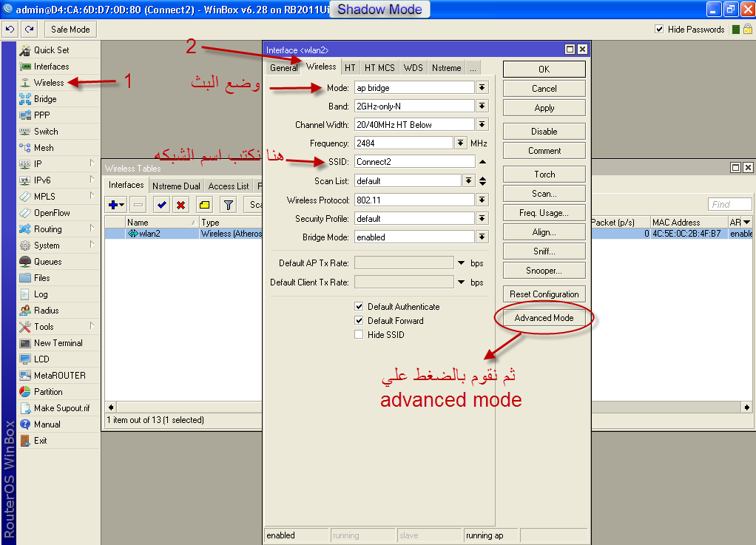This screenshot has height=545, width=756.
Task: Toggle Hide Passwords checkbox
Action: coord(659,30)
